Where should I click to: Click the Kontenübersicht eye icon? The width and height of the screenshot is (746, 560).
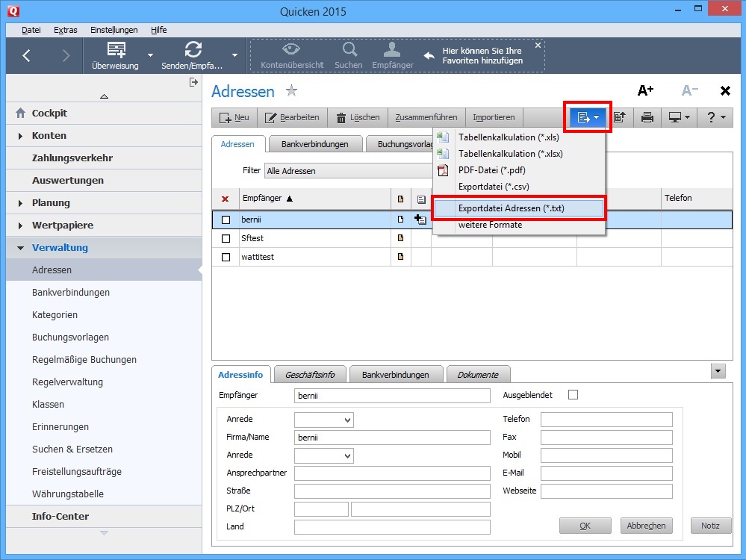pos(291,50)
